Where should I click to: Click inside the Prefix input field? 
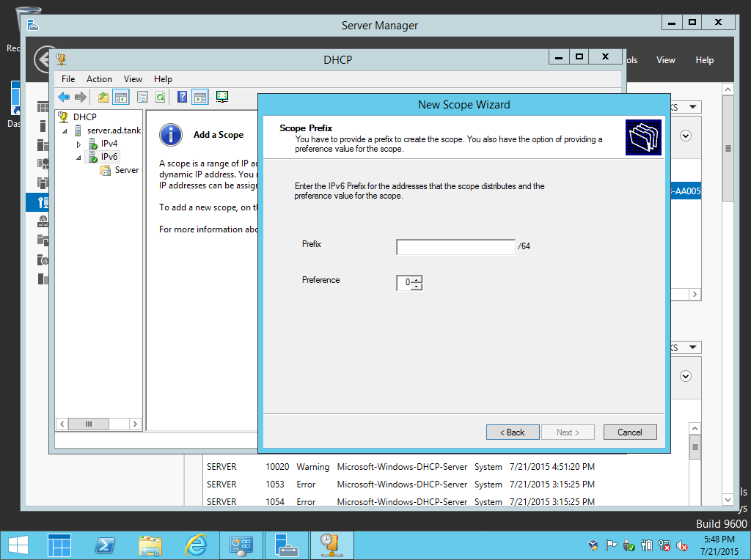coord(455,247)
